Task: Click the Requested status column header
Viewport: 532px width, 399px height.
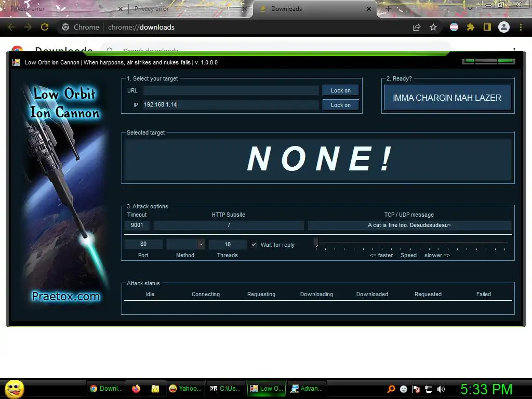Action: pyautogui.click(x=428, y=294)
